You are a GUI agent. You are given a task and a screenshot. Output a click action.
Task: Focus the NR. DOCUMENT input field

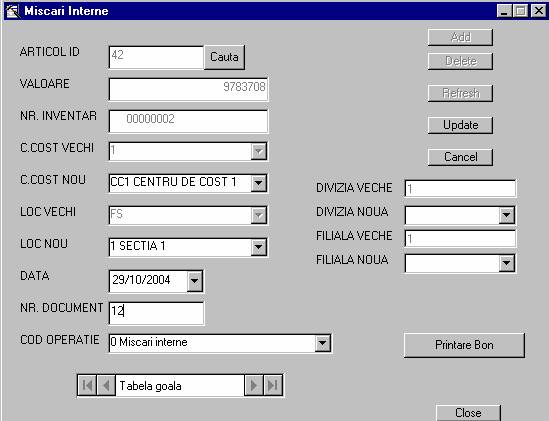(x=156, y=313)
